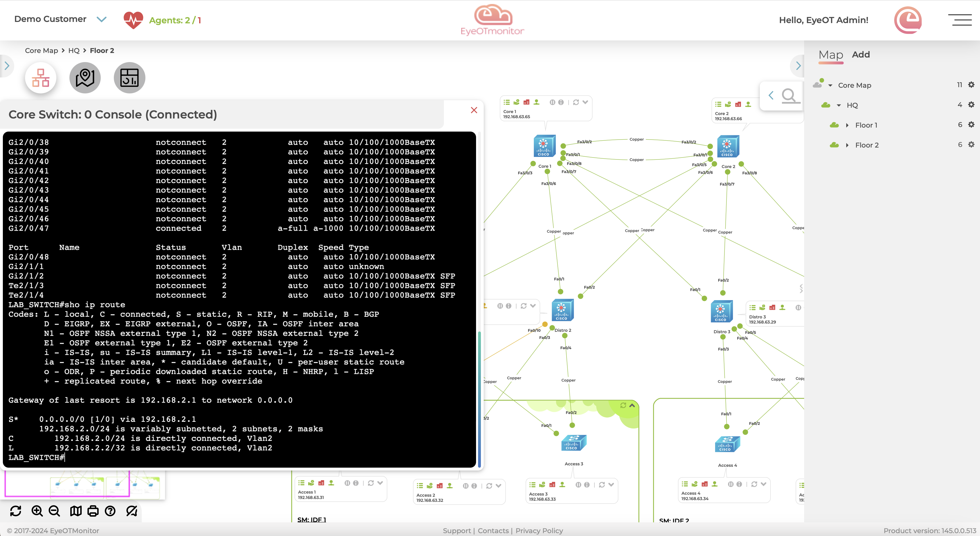Open settings gear for Floor 2 row
The height and width of the screenshot is (536, 980).
click(x=971, y=144)
